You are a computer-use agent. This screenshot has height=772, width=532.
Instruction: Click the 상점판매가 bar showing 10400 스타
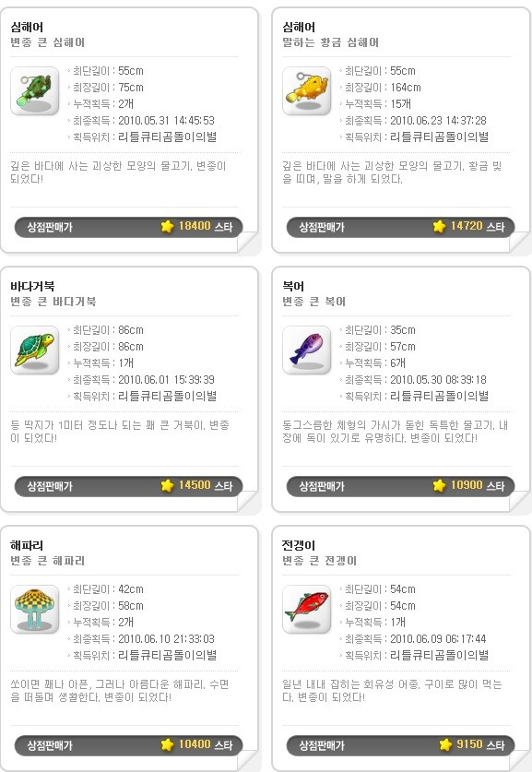coord(128,745)
